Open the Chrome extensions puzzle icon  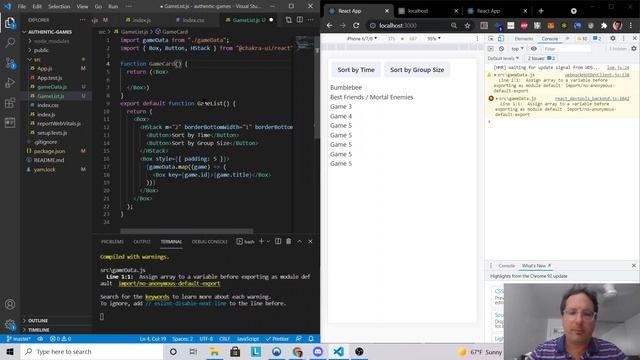(604, 25)
